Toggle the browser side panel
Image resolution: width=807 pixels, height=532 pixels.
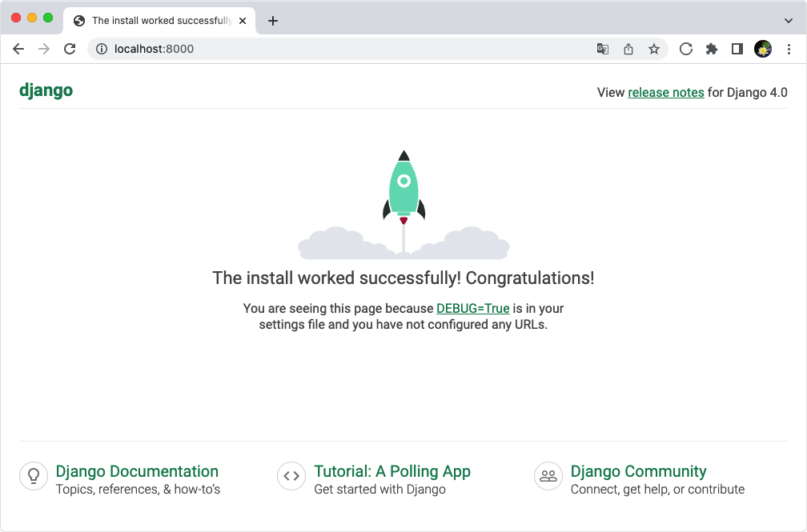pos(737,49)
